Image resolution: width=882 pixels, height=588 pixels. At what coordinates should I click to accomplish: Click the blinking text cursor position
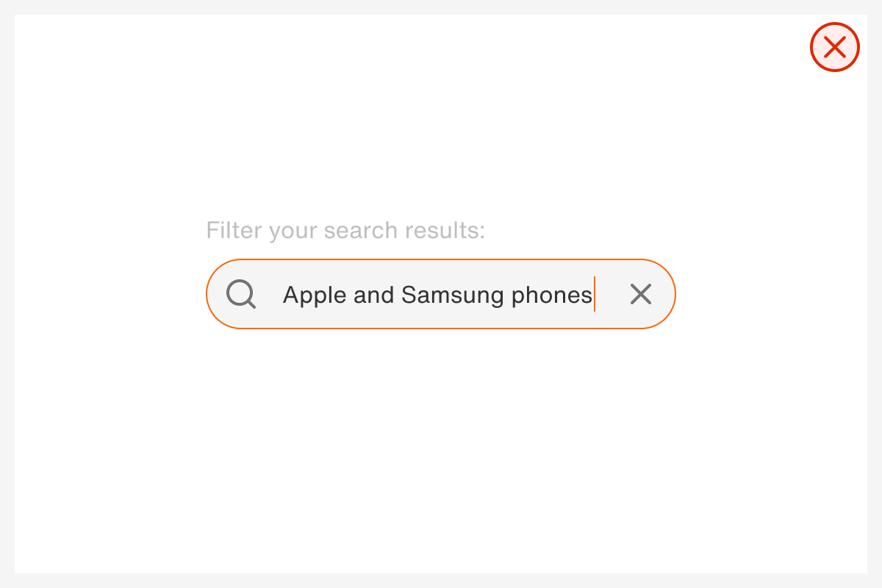click(595, 294)
